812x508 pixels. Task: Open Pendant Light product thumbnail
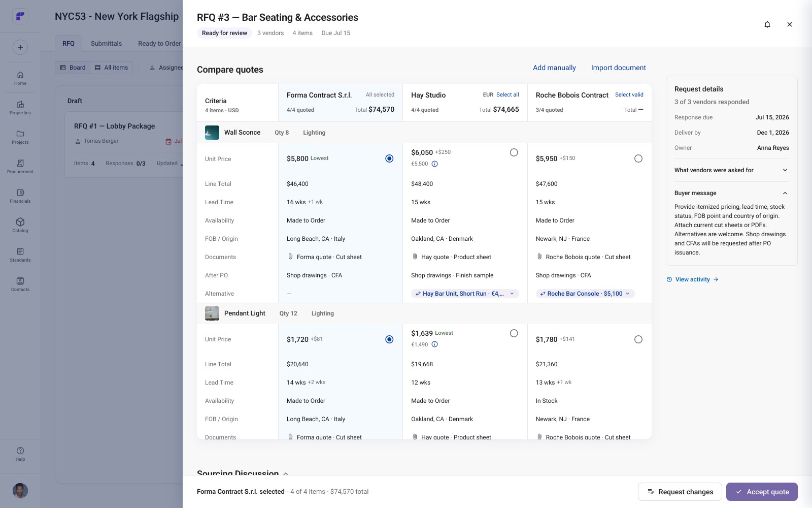pos(212,313)
